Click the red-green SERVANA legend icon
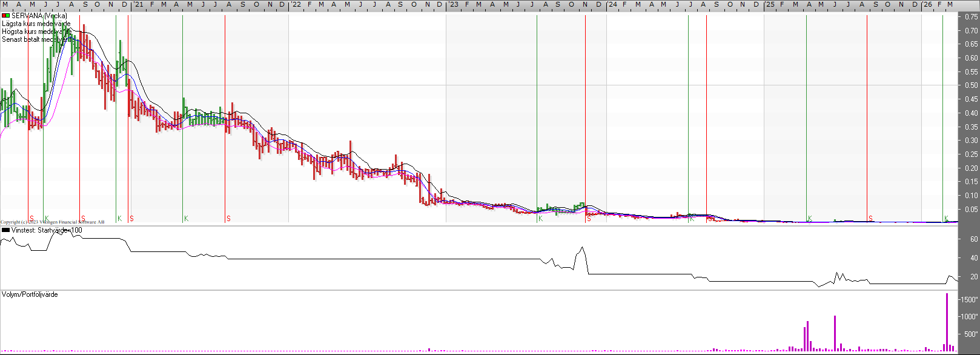The height and width of the screenshot is (355, 980). click(5, 16)
